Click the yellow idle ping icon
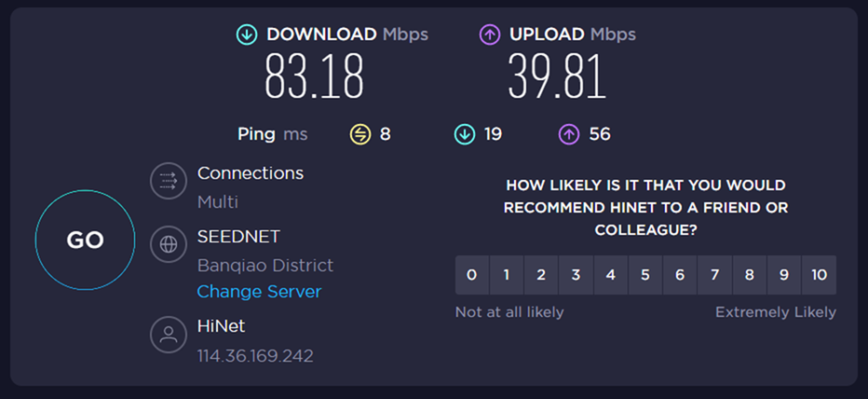Viewport: 868px width, 399px height. pos(360,134)
